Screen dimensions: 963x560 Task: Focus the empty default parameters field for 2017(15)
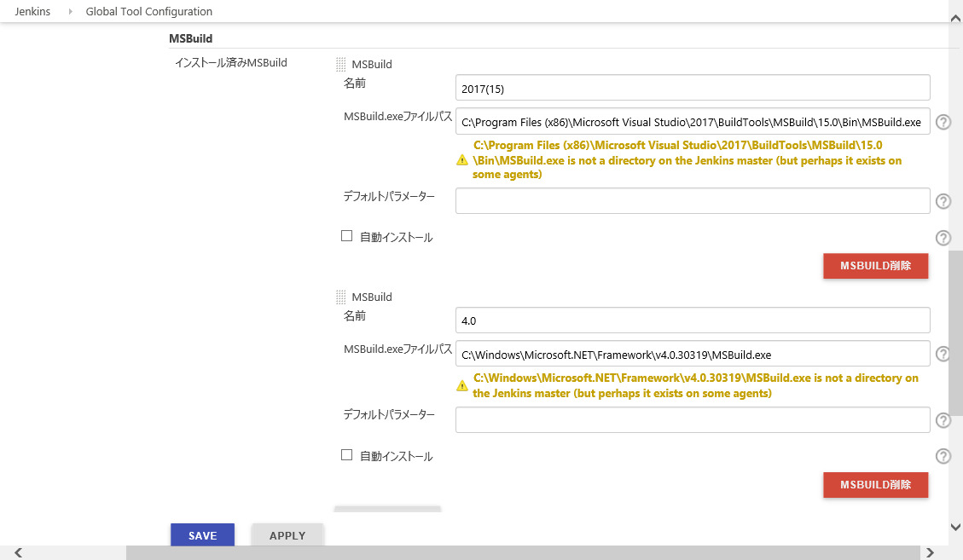(693, 201)
